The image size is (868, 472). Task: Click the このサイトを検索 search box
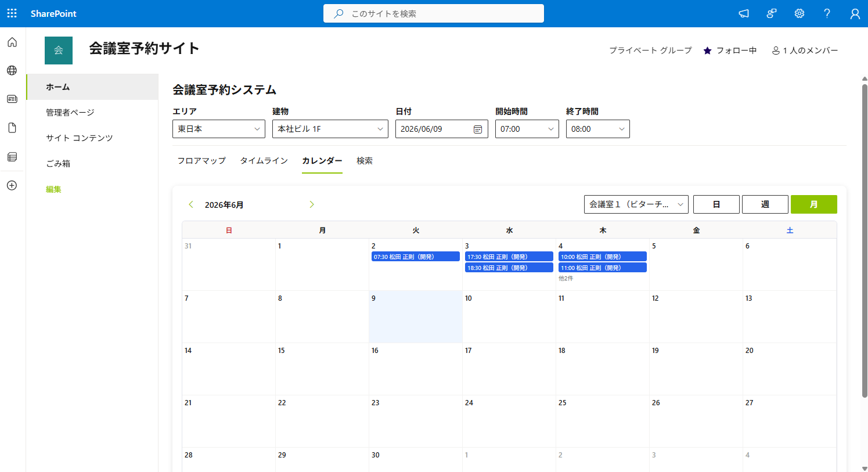(434, 13)
